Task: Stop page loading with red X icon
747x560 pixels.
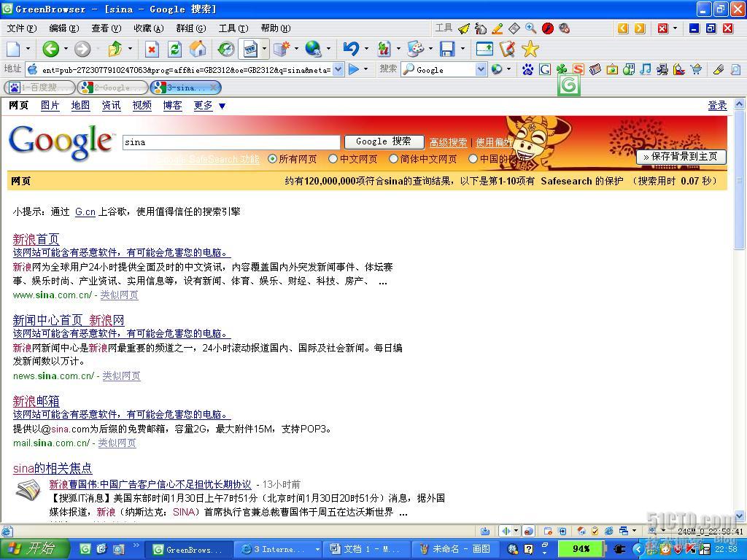Action: click(152, 49)
